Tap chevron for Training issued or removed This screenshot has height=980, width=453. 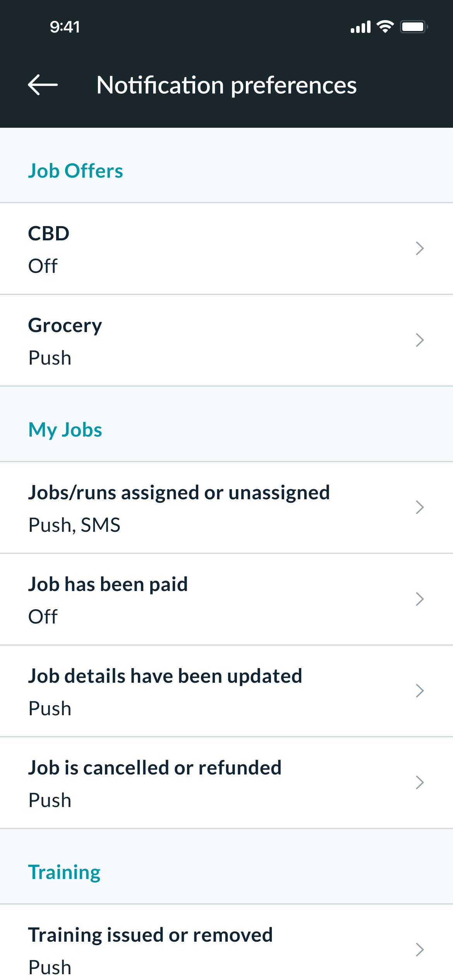click(420, 950)
